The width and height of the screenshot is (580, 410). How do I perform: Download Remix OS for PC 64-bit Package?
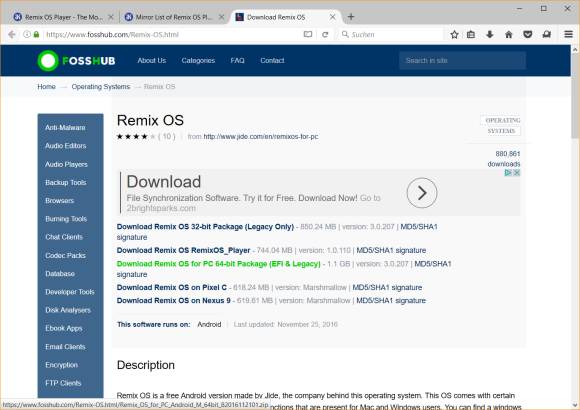[x=219, y=264]
